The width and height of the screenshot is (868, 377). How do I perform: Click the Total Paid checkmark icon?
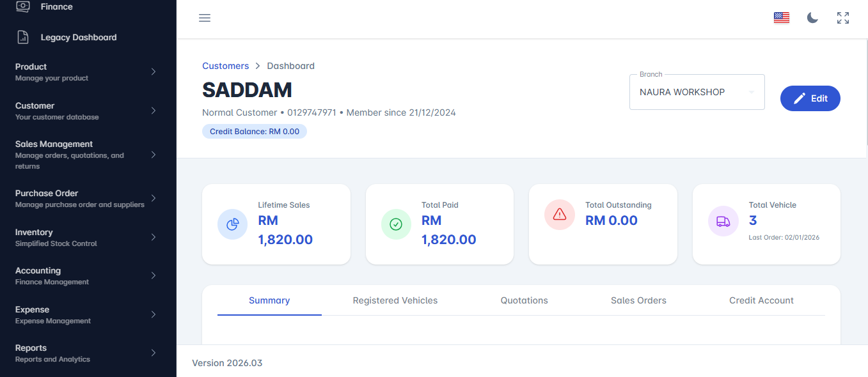[x=396, y=224]
